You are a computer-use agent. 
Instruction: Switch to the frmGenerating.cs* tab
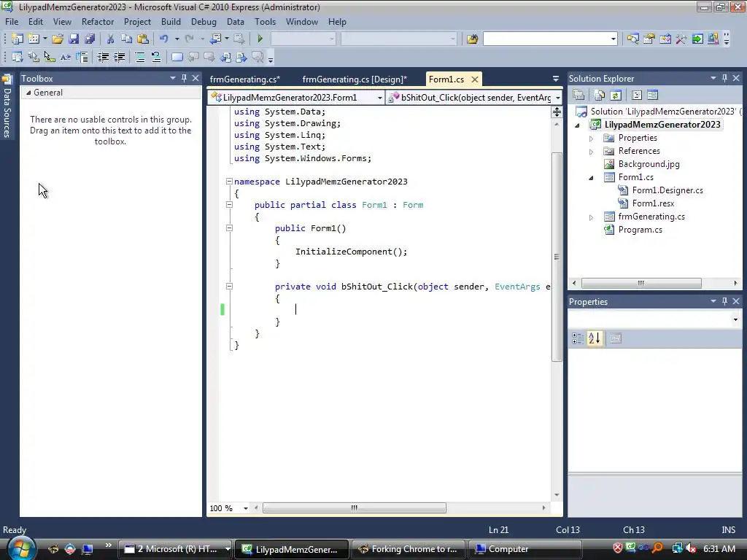point(245,79)
